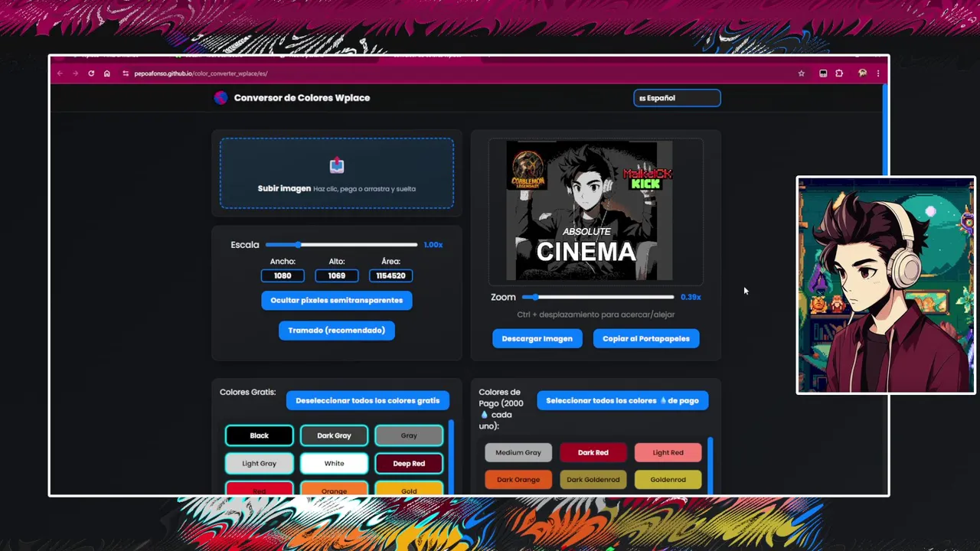
Task: Toggle the Deep Red color swatch
Action: click(409, 463)
